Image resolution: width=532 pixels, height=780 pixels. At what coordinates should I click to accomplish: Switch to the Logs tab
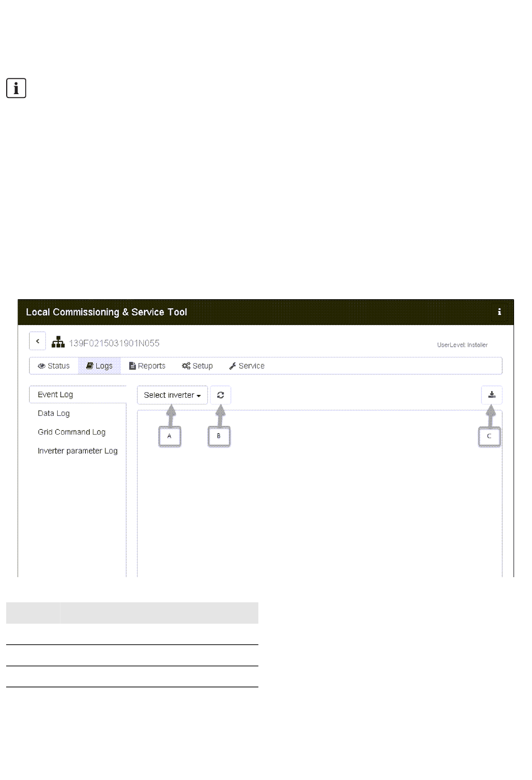coord(99,366)
